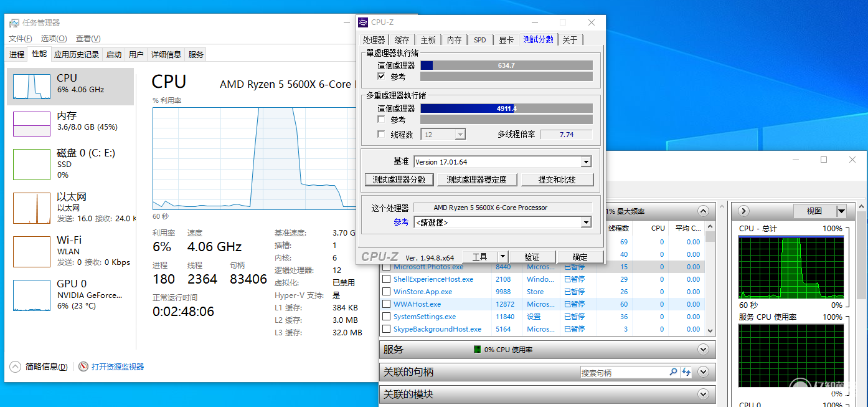This screenshot has height=407, width=868.
Task: Expand the 关联的句柄 section chevron
Action: click(x=703, y=372)
